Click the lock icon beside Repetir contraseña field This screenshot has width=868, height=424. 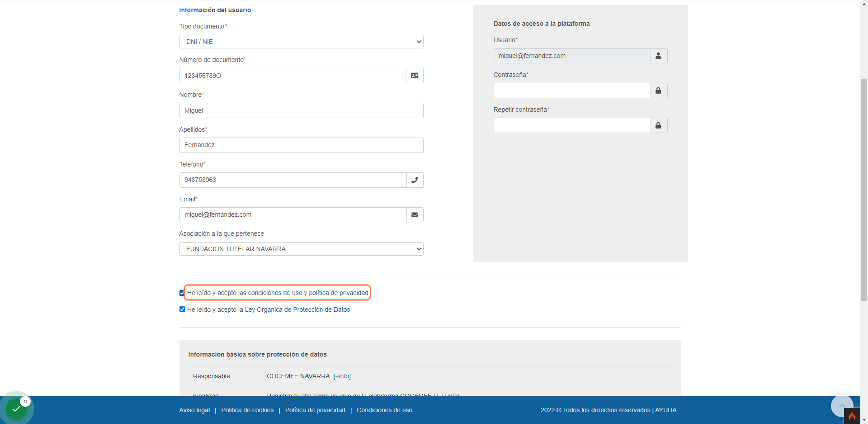pos(659,125)
